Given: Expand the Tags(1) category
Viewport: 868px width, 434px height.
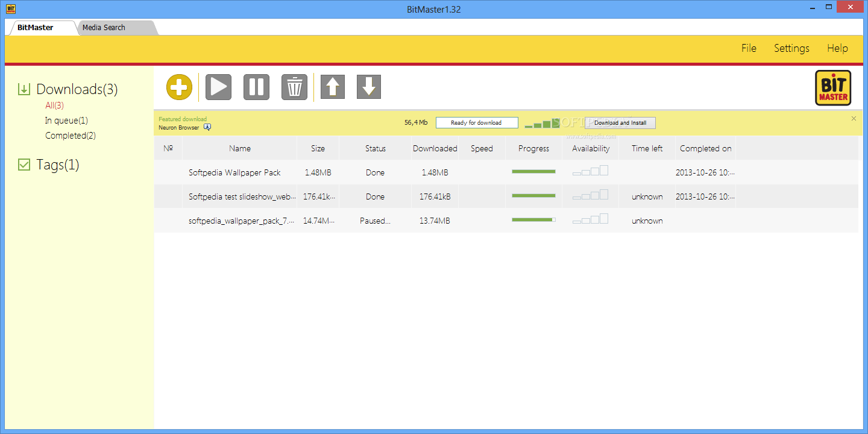Looking at the screenshot, I should coord(57,165).
